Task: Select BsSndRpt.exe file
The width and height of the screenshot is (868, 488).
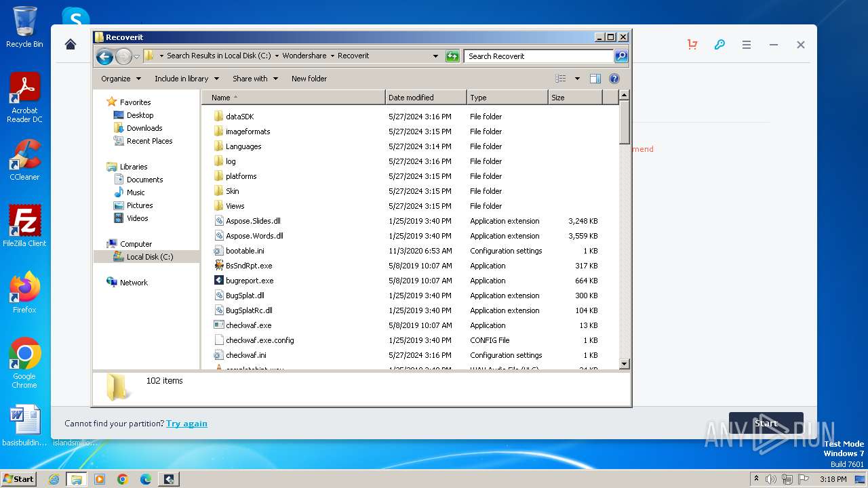Action: [249, 266]
